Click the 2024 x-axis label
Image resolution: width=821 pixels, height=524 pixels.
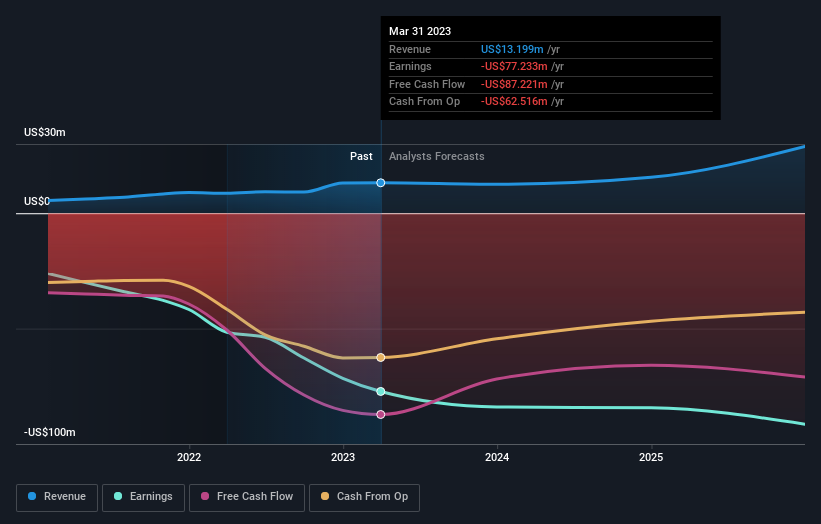click(x=497, y=457)
